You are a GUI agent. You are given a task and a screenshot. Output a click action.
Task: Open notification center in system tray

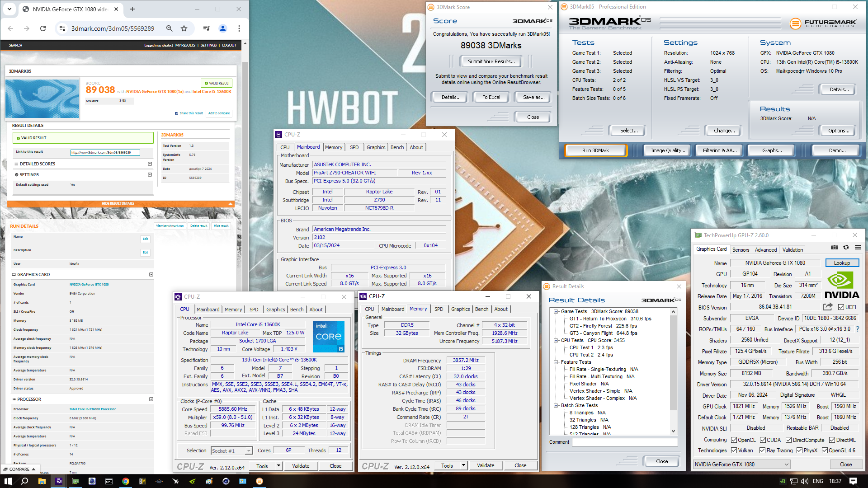(x=853, y=481)
